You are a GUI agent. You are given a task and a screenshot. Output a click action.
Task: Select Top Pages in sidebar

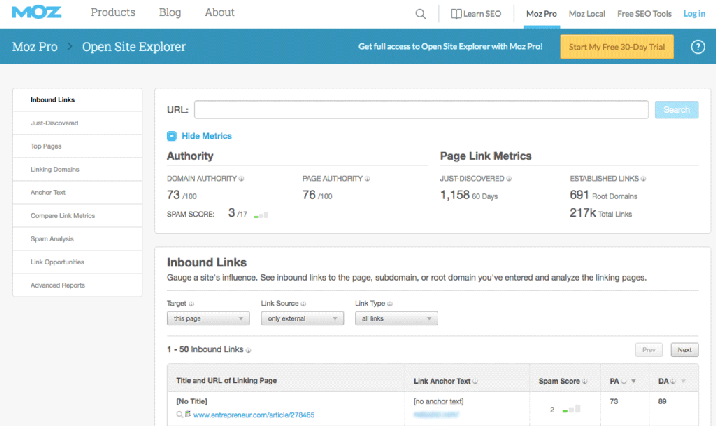click(78, 146)
